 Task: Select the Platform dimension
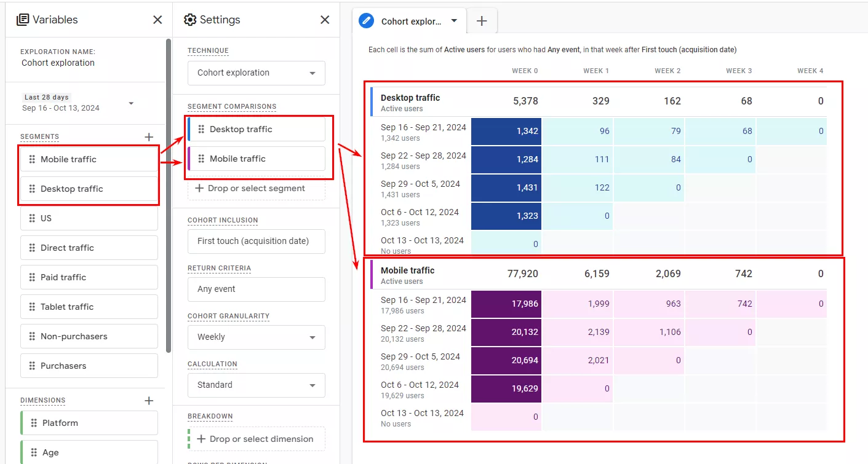pos(89,423)
